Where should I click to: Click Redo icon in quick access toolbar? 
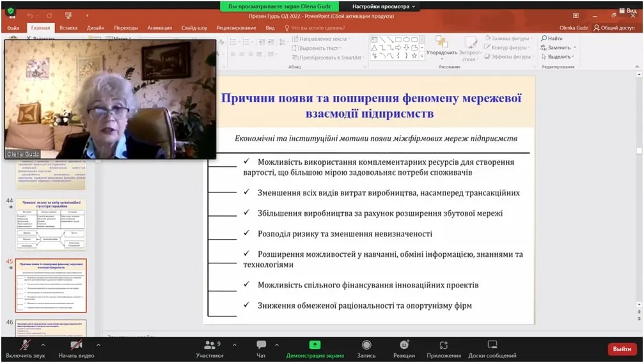[49, 15]
